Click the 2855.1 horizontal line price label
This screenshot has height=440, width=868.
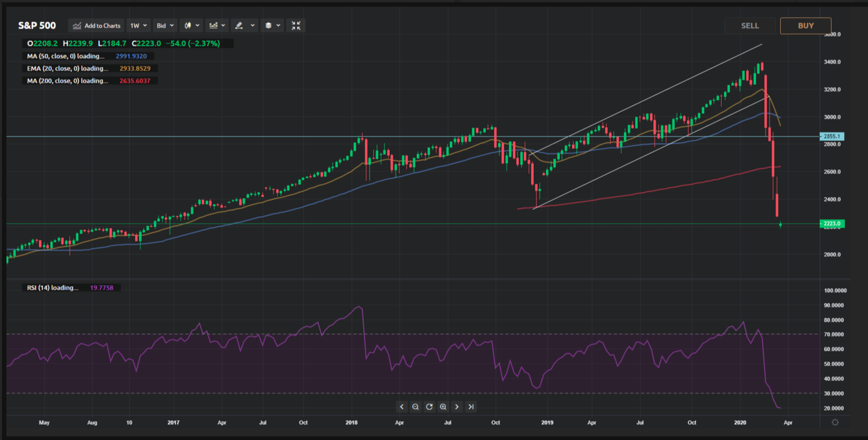832,137
